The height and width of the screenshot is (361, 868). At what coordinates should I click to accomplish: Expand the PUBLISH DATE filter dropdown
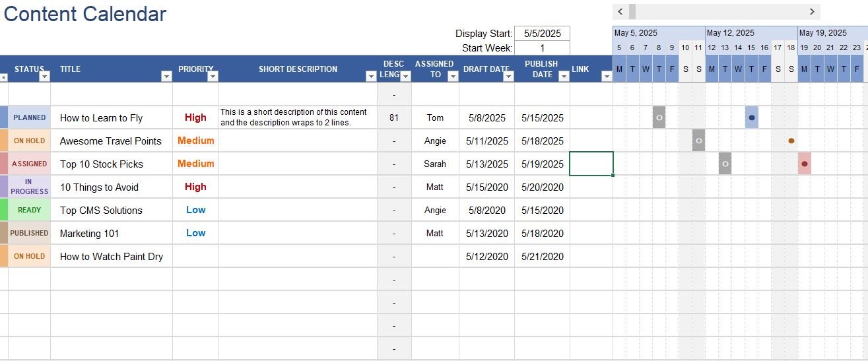pyautogui.click(x=563, y=77)
